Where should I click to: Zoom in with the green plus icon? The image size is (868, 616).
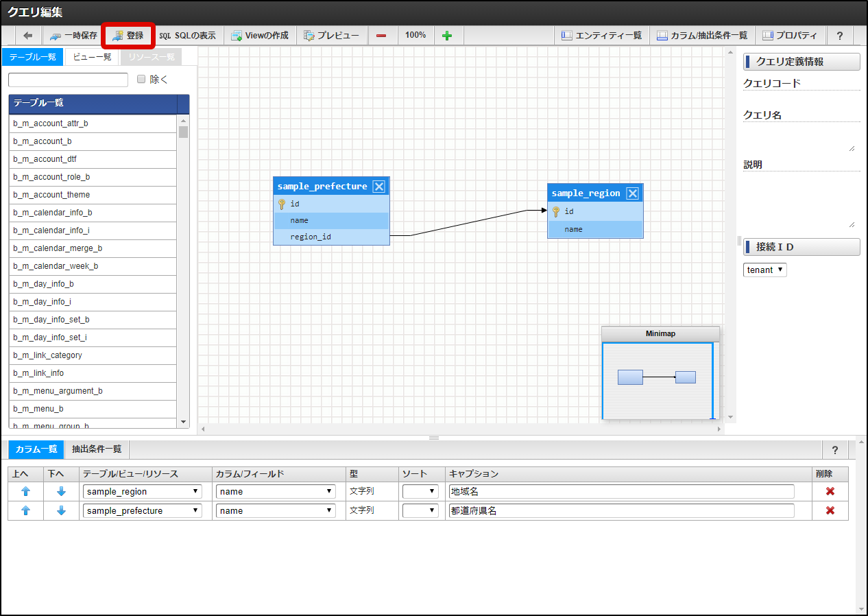(447, 36)
